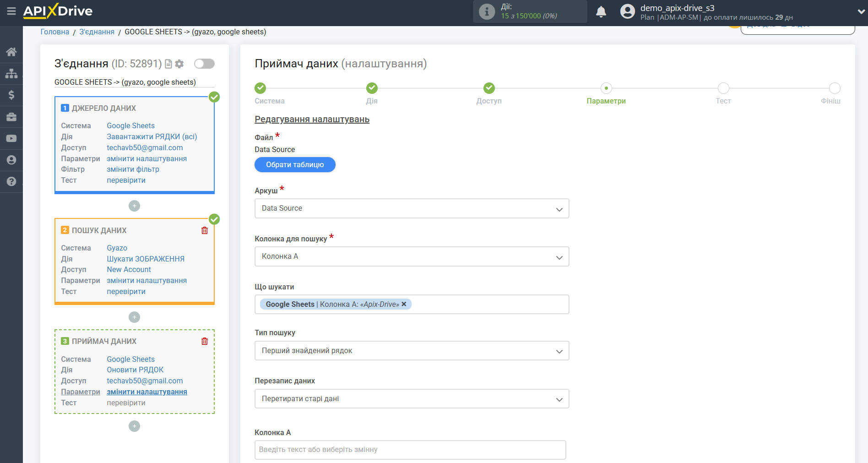Open the connections sitemap icon in the sidebar
The width and height of the screenshot is (868, 463).
pos(11,73)
